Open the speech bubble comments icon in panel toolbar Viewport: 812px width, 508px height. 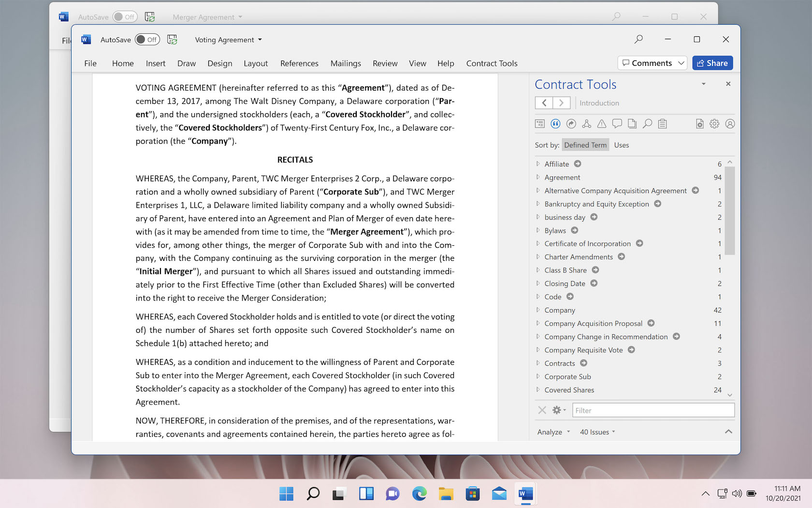[617, 124]
